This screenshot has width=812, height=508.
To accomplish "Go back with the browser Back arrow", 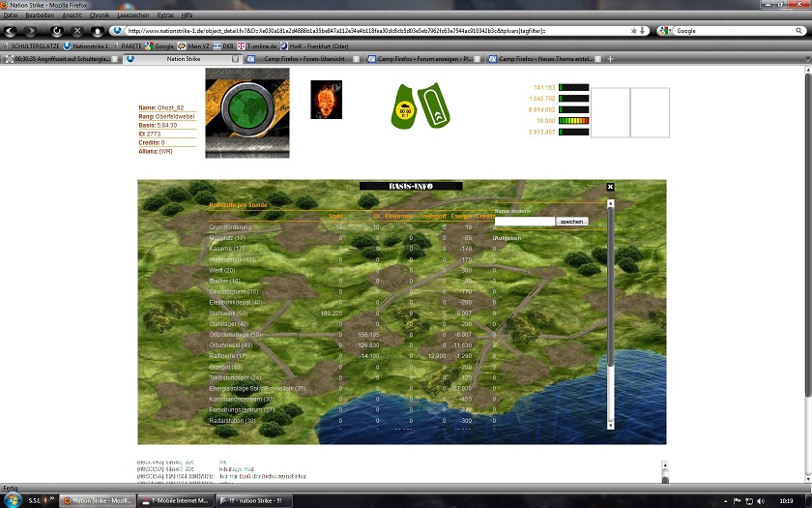I will click(x=11, y=31).
